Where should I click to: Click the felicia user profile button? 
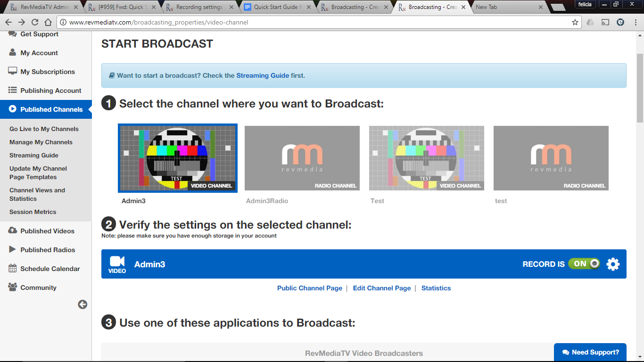pyautogui.click(x=585, y=4)
